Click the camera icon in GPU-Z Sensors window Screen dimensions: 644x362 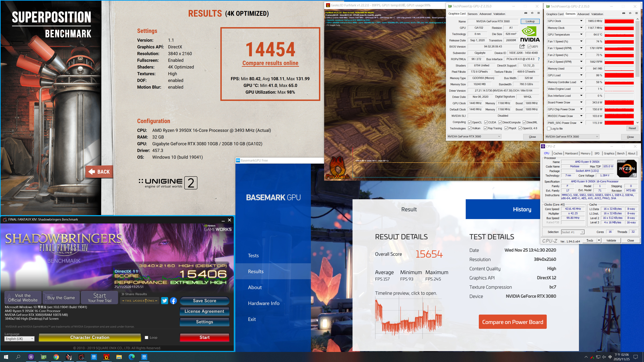click(624, 13)
